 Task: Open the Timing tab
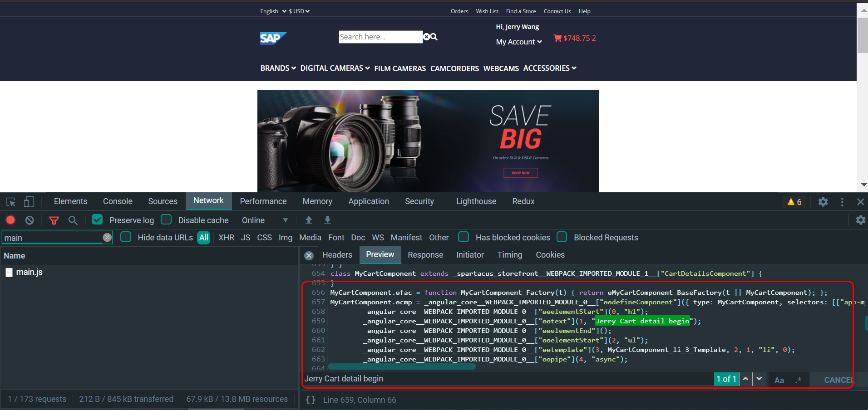[509, 255]
